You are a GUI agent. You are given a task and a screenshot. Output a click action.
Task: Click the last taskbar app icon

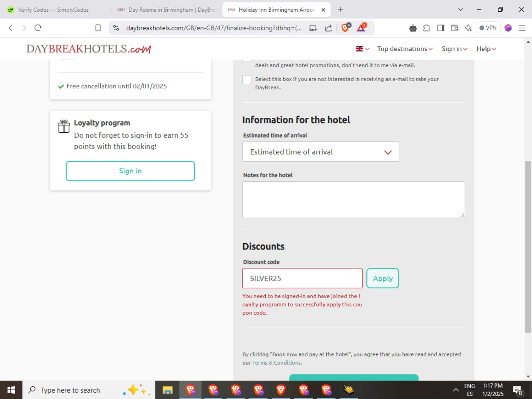[x=349, y=390]
